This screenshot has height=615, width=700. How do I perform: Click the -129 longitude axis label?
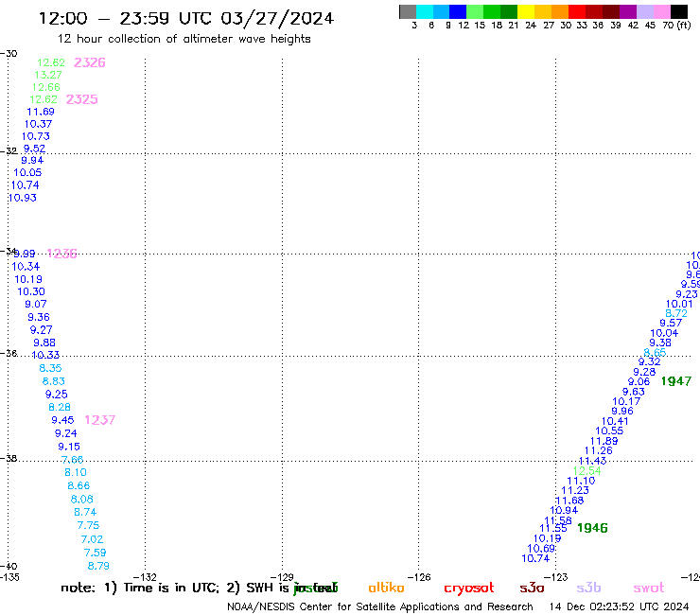coord(282,577)
